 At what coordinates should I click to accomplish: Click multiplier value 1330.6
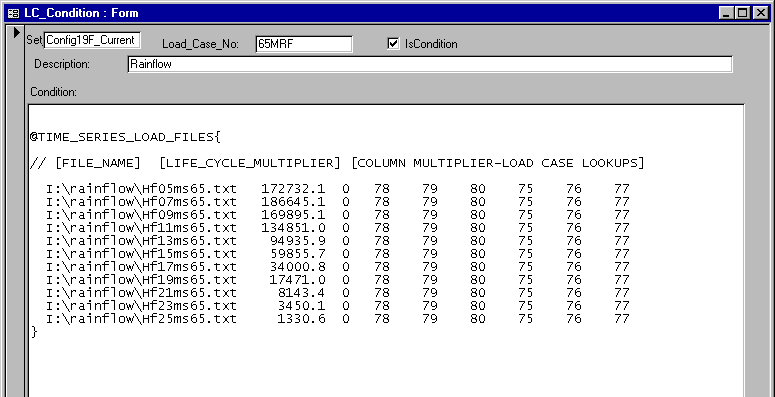302,319
